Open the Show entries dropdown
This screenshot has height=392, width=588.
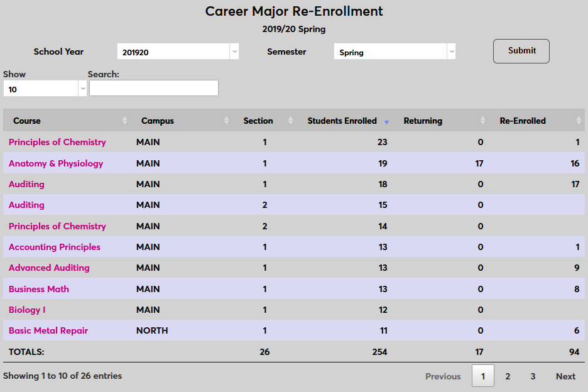point(45,89)
